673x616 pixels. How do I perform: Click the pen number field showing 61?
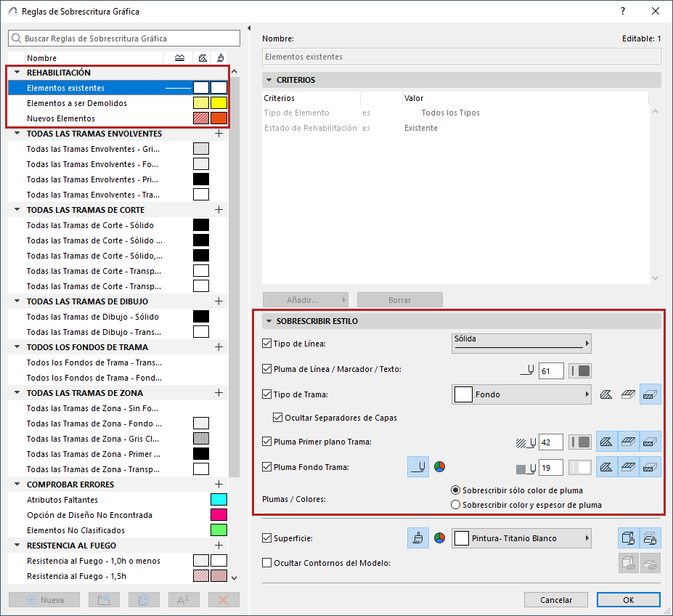551,370
